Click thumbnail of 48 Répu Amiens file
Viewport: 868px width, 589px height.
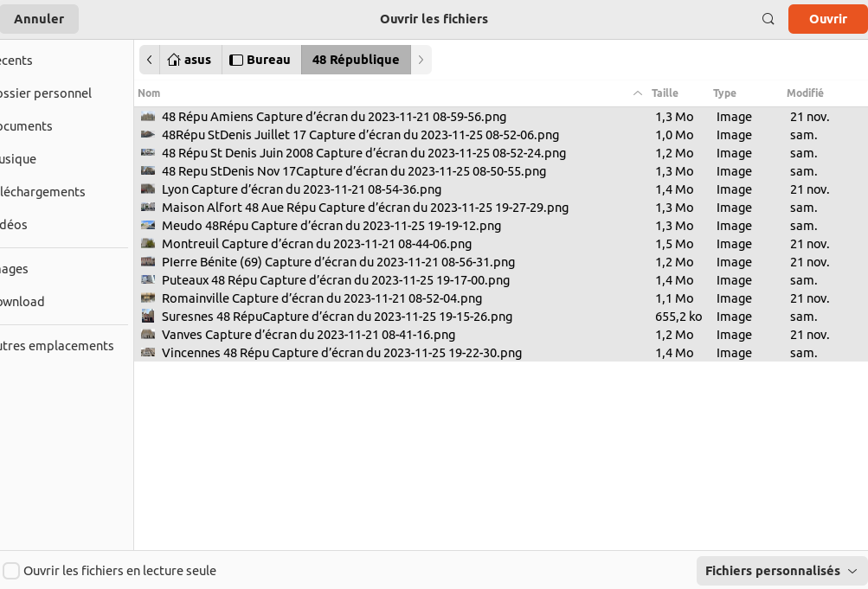coord(148,117)
